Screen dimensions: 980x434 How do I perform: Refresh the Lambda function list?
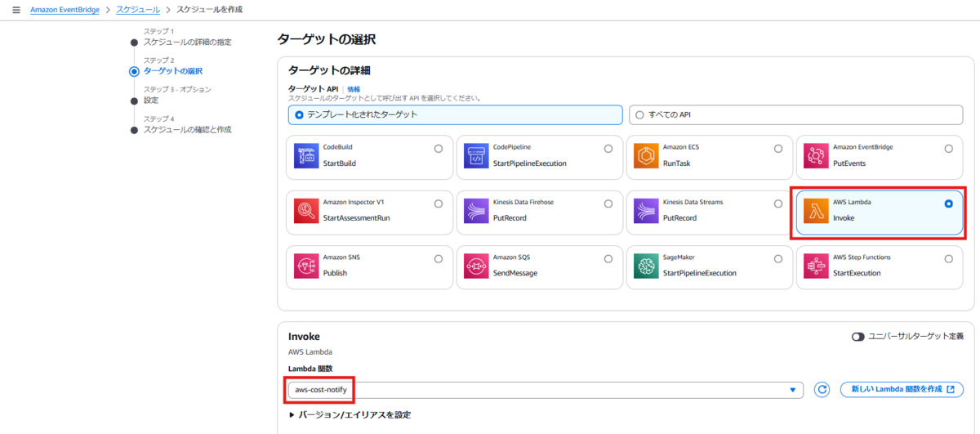(822, 390)
